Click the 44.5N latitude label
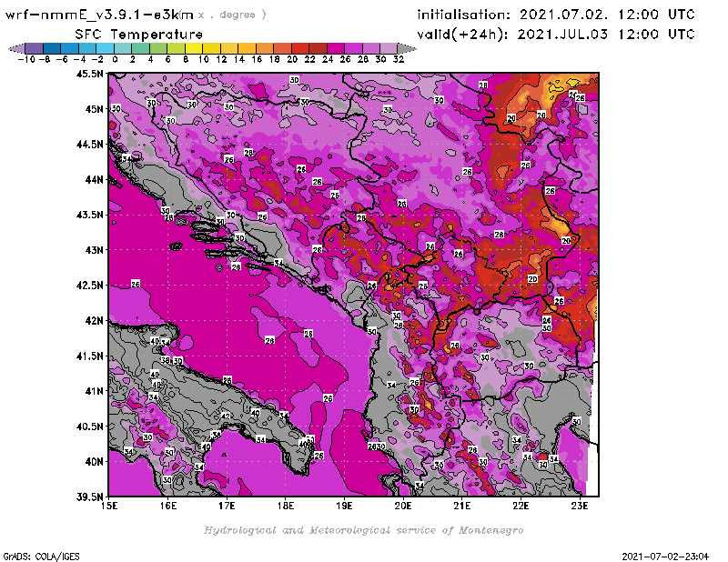 pos(89,145)
